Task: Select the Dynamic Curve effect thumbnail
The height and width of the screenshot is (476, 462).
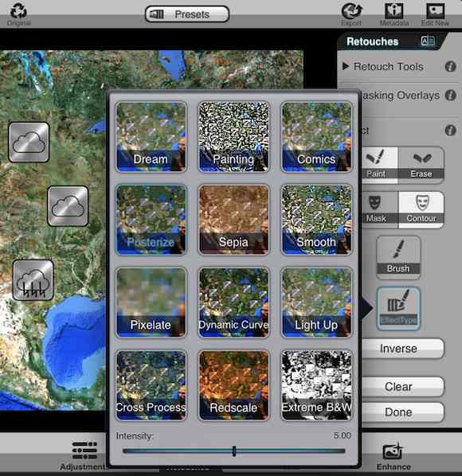Action: point(233,302)
